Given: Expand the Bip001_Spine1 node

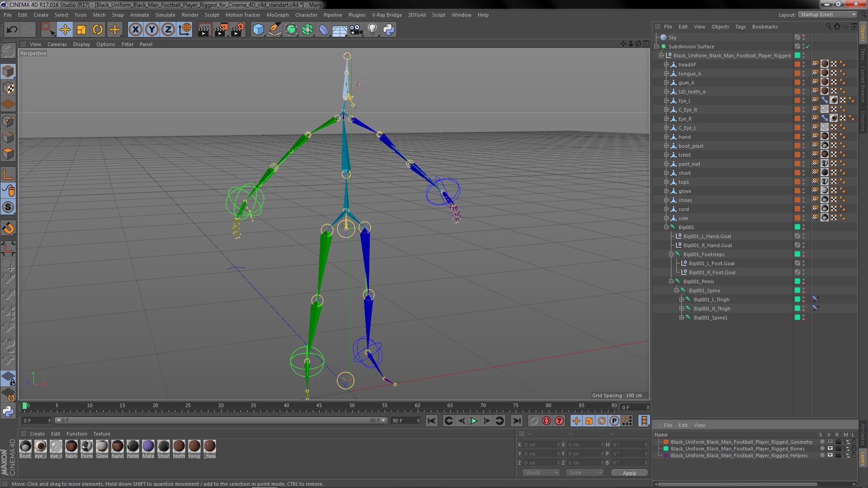Looking at the screenshot, I should tap(682, 318).
